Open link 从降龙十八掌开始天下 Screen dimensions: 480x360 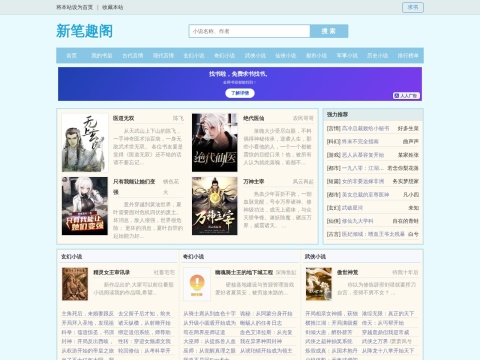click(x=388, y=351)
